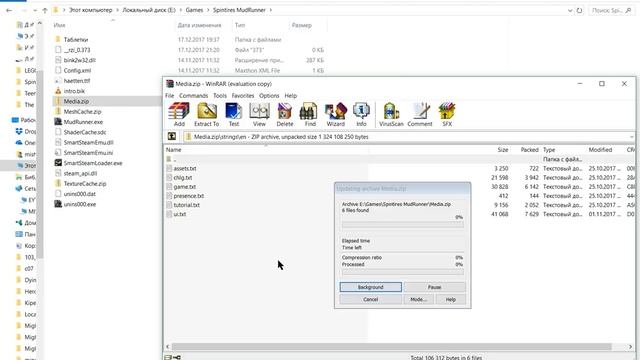Viewport: 640px width, 360px height.
Task: Click the Delete toolbar icon in WinRAR
Action: pos(284,114)
